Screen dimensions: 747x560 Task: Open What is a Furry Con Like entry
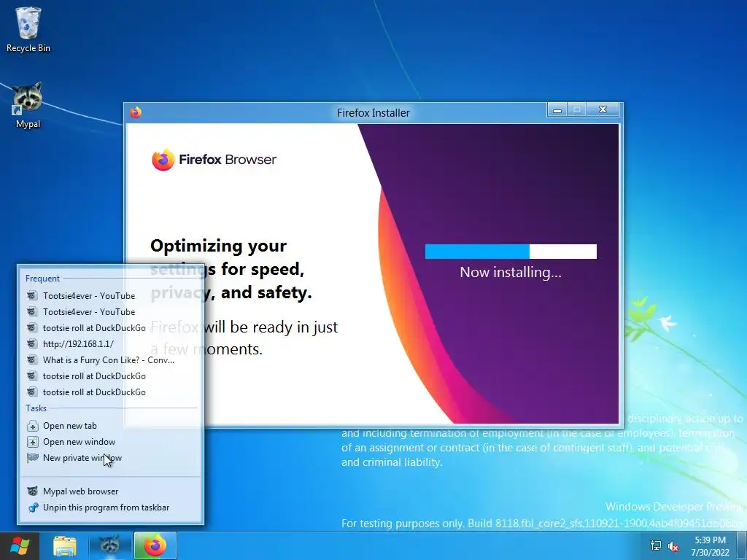(x=111, y=360)
